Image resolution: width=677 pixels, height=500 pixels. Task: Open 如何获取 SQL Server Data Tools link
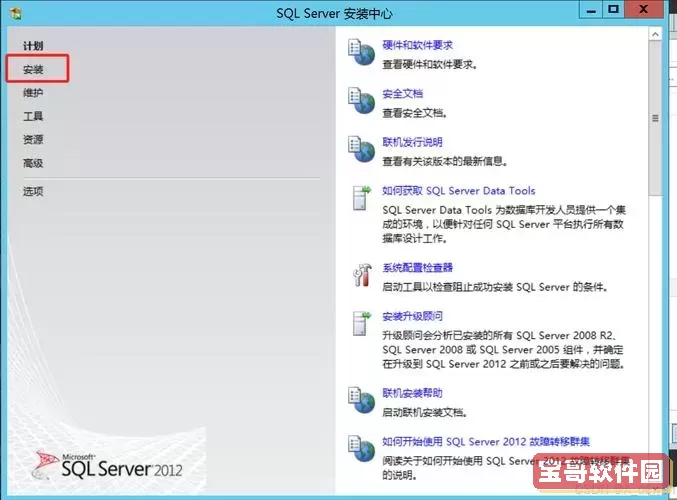point(459,191)
